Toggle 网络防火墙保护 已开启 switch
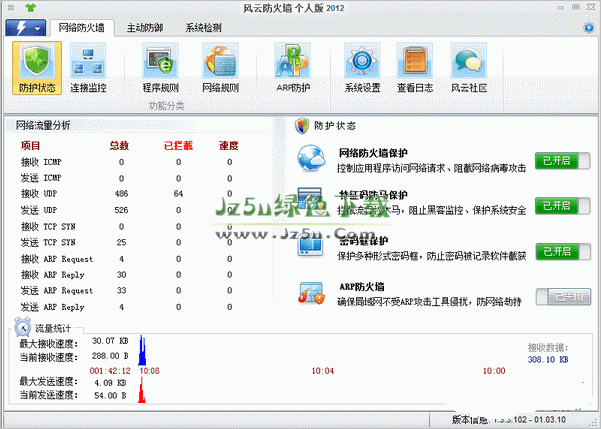The image size is (601, 429). pyautogui.click(x=563, y=161)
